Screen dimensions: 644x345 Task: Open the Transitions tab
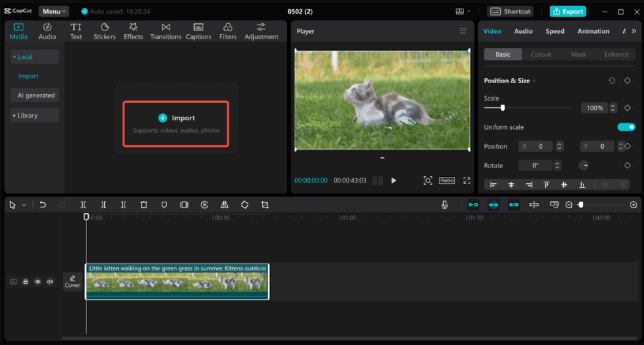pyautogui.click(x=165, y=32)
